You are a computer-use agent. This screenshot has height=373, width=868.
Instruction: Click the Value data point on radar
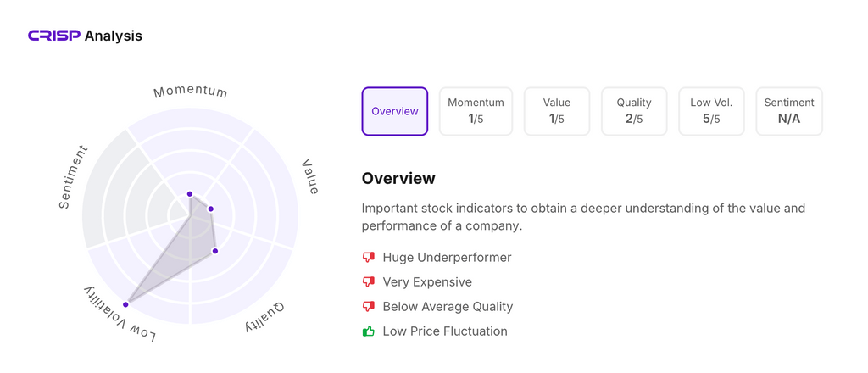[x=210, y=209]
